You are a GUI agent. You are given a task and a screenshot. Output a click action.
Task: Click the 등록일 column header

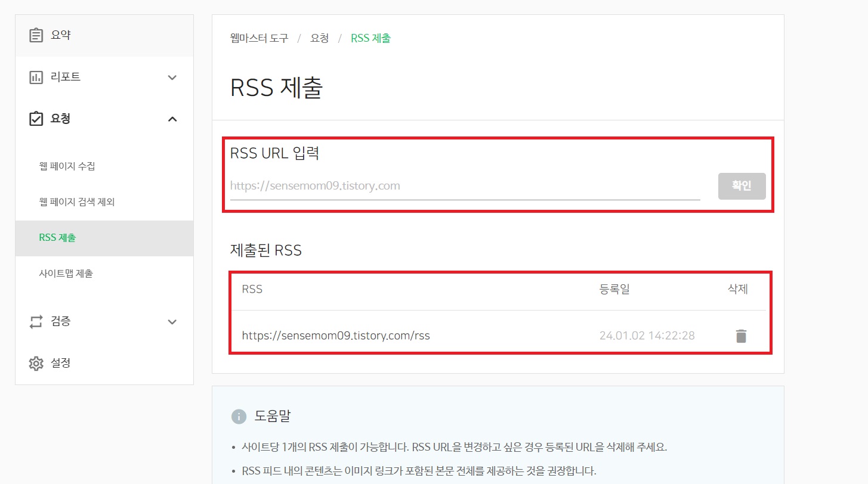click(614, 290)
